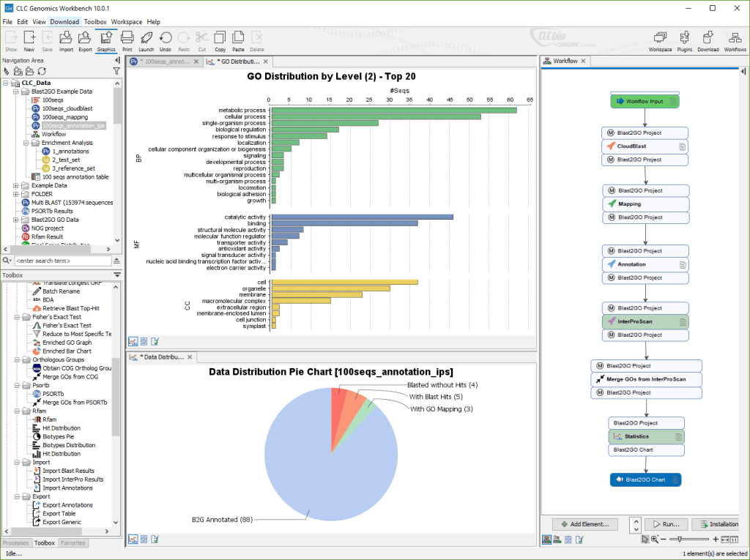Open the Toolbox panel options dropdown arrow
Screen dimensions: 750x560
click(x=117, y=275)
